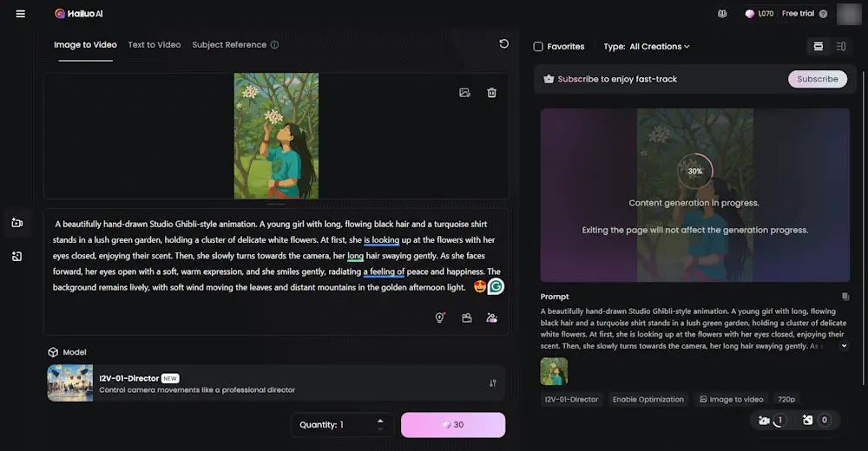Click the Hailuo AI logo
868x451 pixels.
pyautogui.click(x=79, y=14)
